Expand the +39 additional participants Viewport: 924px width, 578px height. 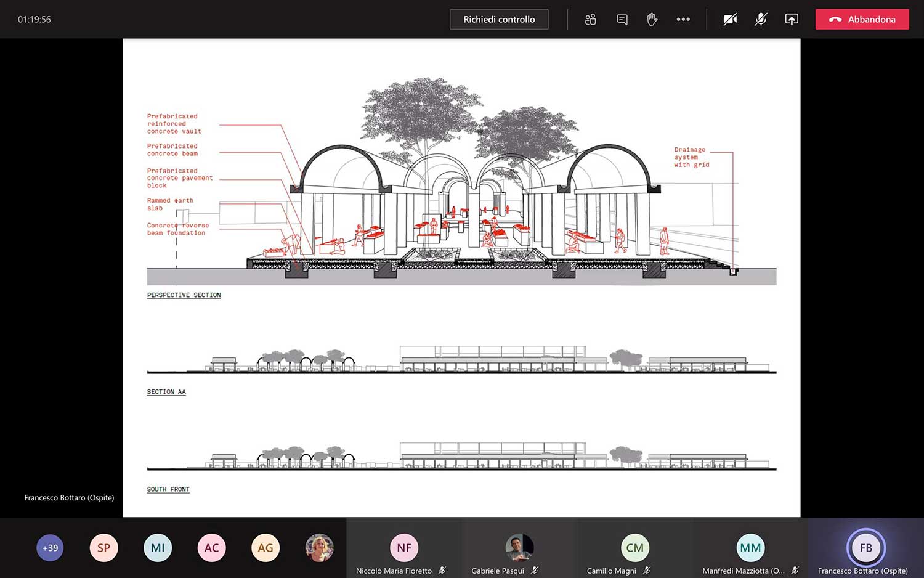click(x=50, y=548)
